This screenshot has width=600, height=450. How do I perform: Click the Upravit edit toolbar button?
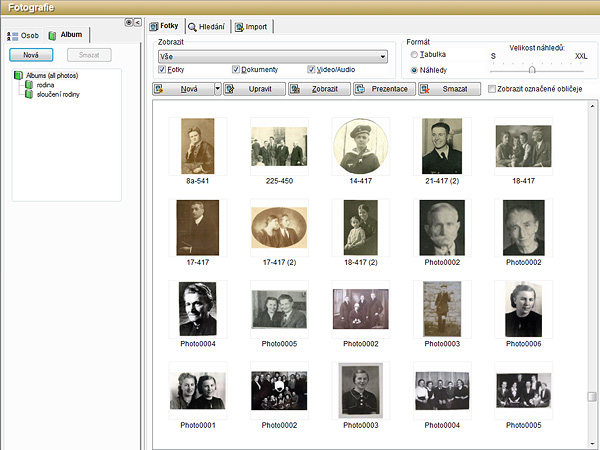254,89
